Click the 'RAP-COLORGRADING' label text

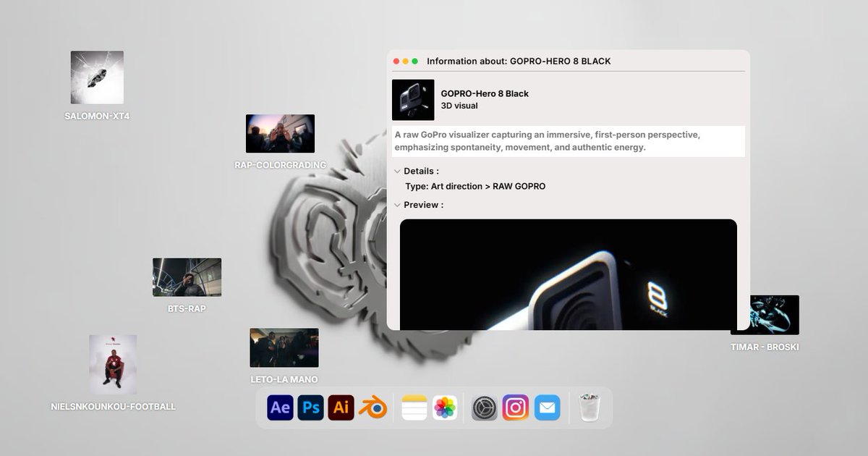click(x=281, y=165)
